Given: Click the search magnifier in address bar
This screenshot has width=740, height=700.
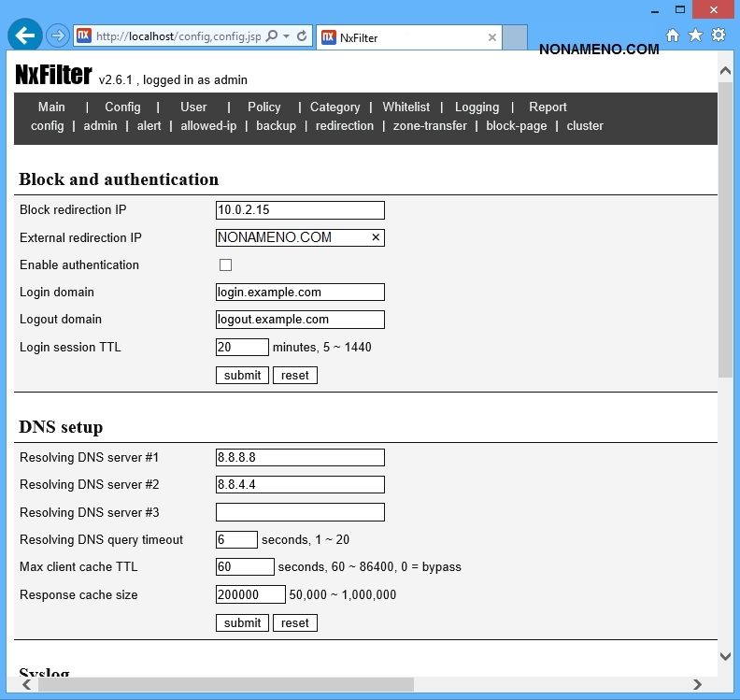Looking at the screenshot, I should [272, 36].
